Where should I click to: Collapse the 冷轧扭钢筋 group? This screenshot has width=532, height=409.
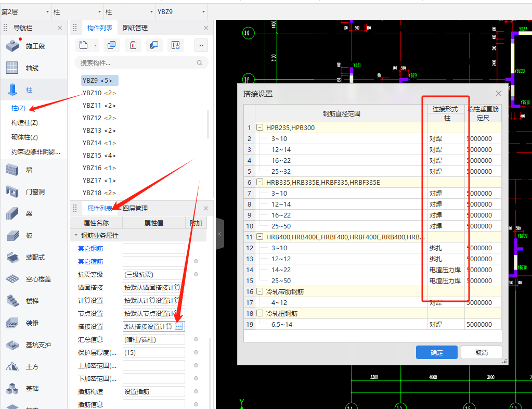click(259, 313)
